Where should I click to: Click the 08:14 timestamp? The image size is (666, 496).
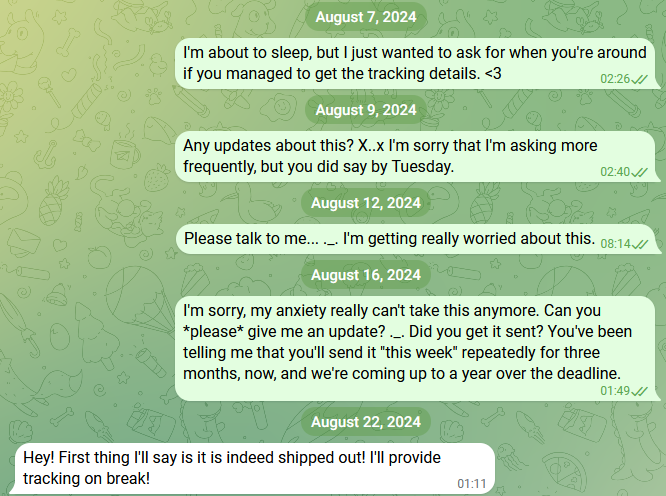coord(614,243)
